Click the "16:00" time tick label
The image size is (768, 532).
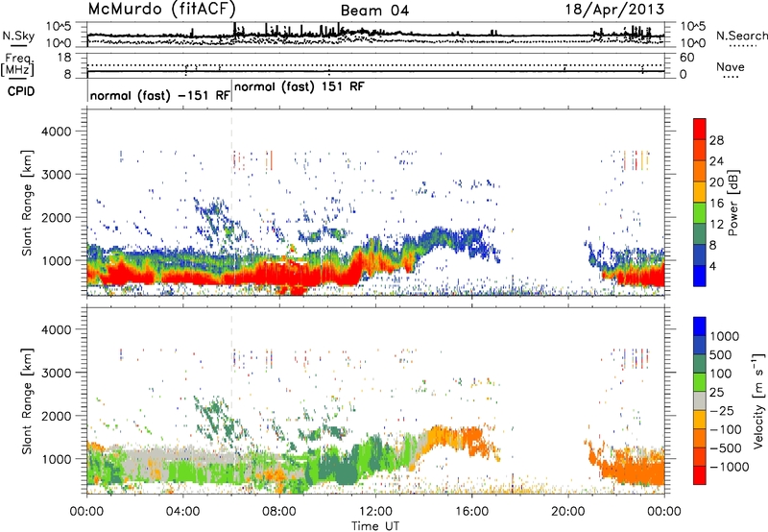tap(471, 512)
